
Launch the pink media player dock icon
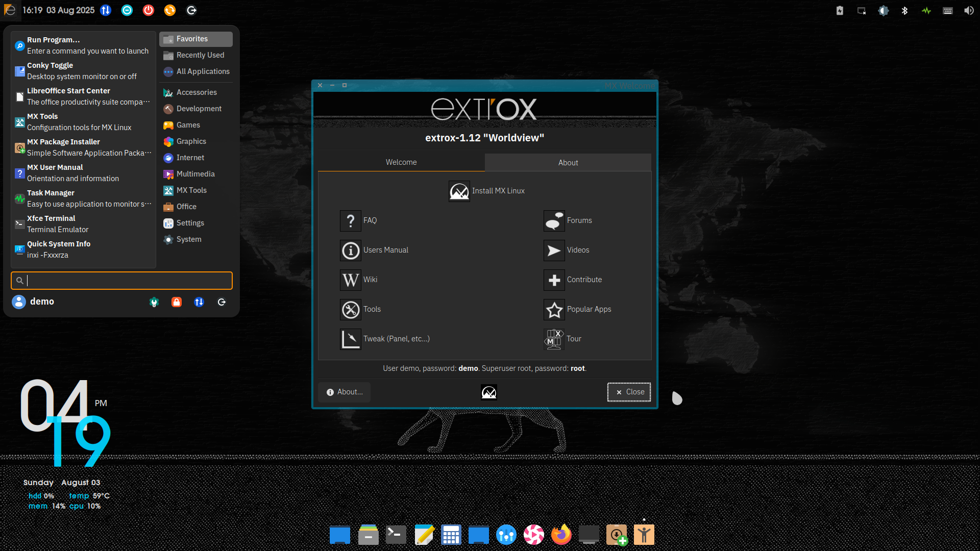coord(534,535)
